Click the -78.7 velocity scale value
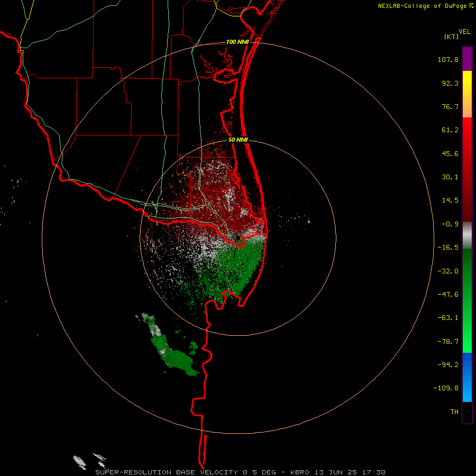 point(448,342)
